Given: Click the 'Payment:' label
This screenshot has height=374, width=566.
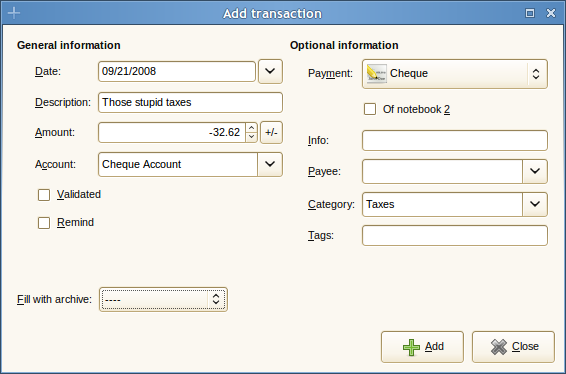Looking at the screenshot, I should point(330,74).
